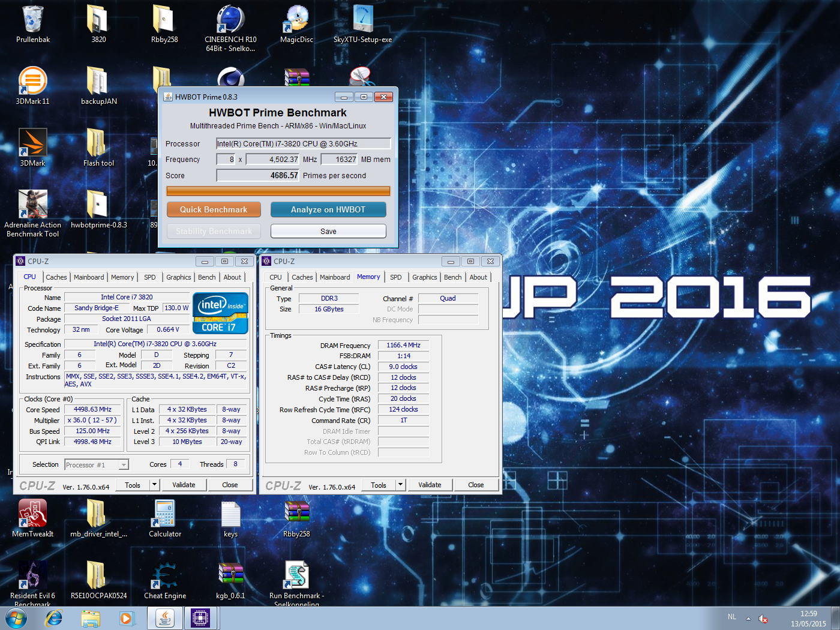Open Windows Explorer from taskbar

pyautogui.click(x=91, y=618)
